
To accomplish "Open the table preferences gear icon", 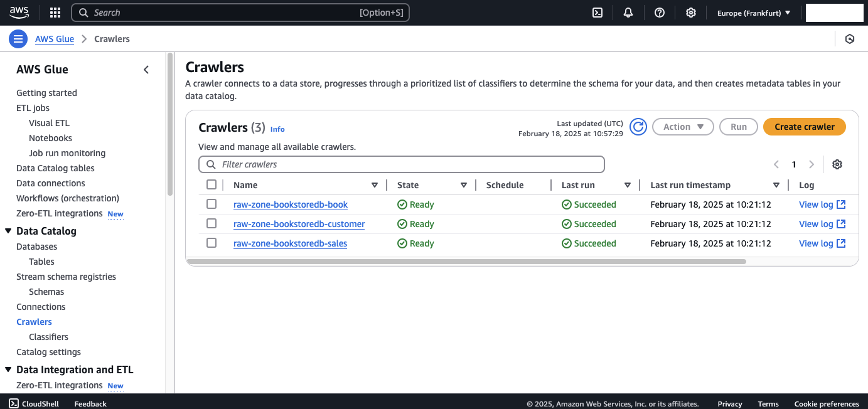I will 837,164.
